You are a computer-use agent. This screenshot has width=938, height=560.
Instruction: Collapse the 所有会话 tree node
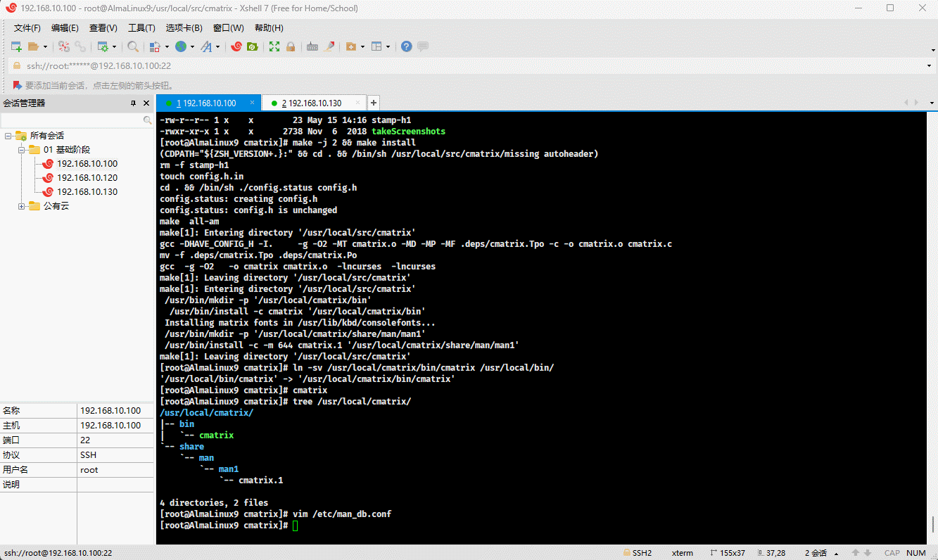point(8,136)
